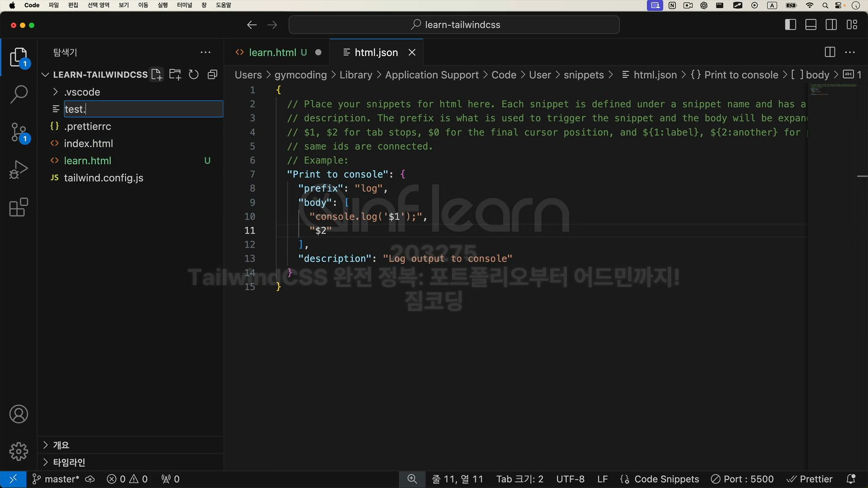Open the Source Control view icon

[19, 133]
